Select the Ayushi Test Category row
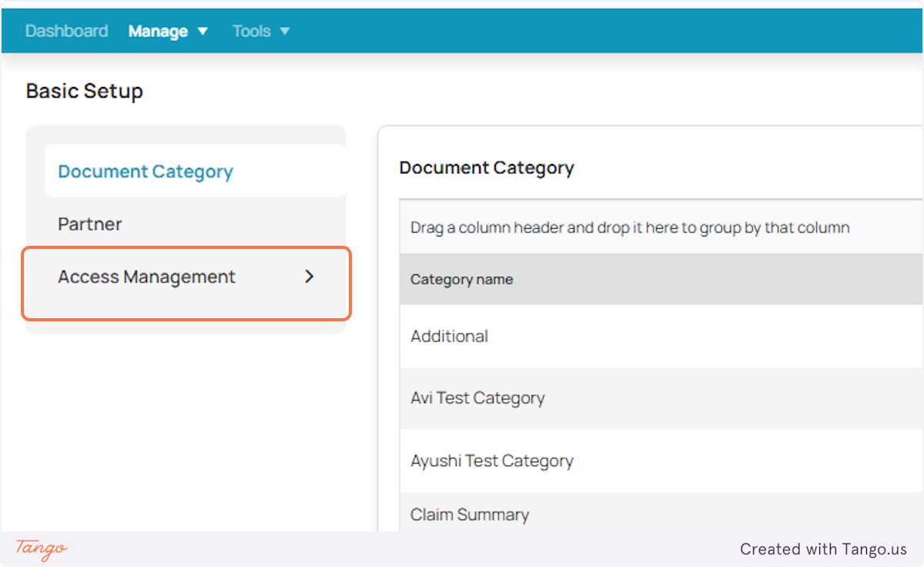 (491, 460)
